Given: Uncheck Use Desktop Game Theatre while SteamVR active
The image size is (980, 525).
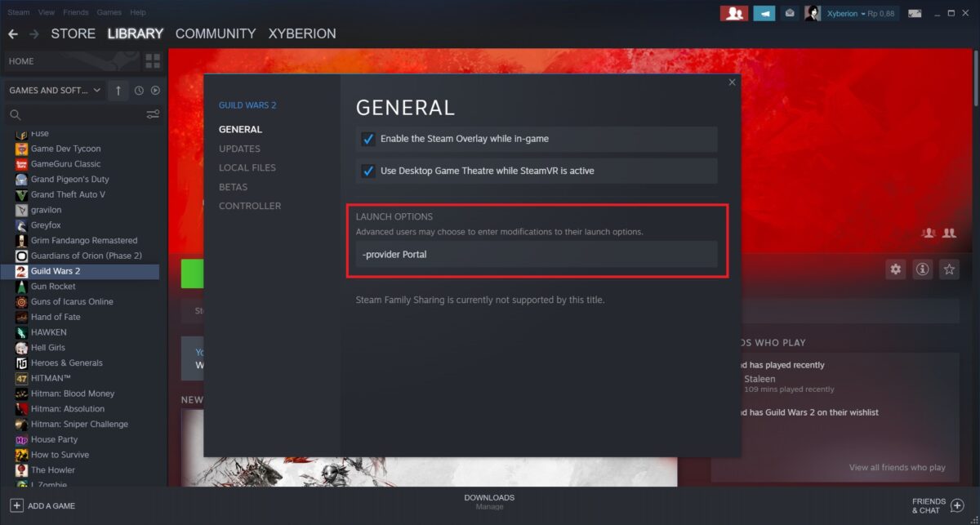Looking at the screenshot, I should click(368, 171).
